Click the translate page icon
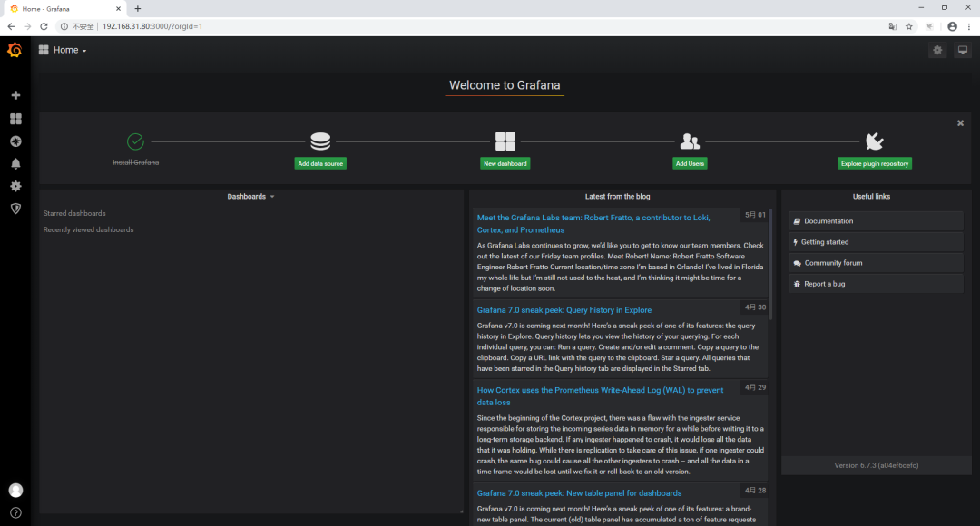This screenshot has height=526, width=980. click(x=893, y=26)
